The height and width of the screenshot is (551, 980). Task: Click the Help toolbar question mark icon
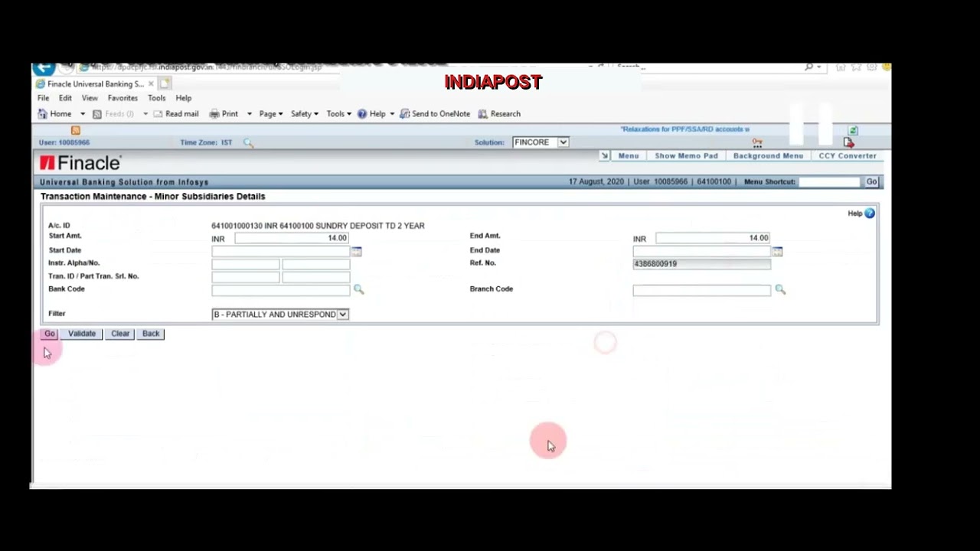(x=362, y=114)
